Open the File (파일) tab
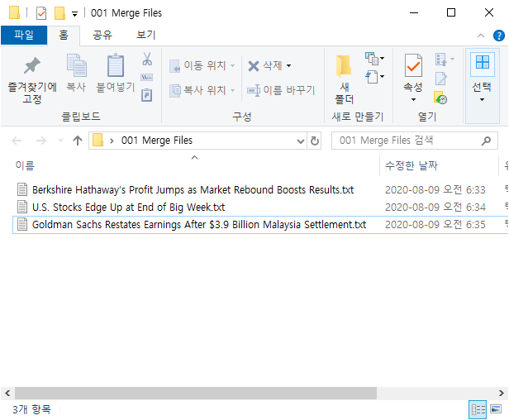The width and height of the screenshot is (509, 420). pyautogui.click(x=24, y=35)
